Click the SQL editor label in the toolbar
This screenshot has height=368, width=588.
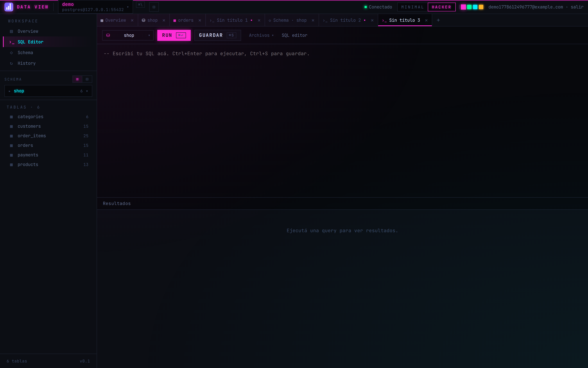click(x=295, y=35)
